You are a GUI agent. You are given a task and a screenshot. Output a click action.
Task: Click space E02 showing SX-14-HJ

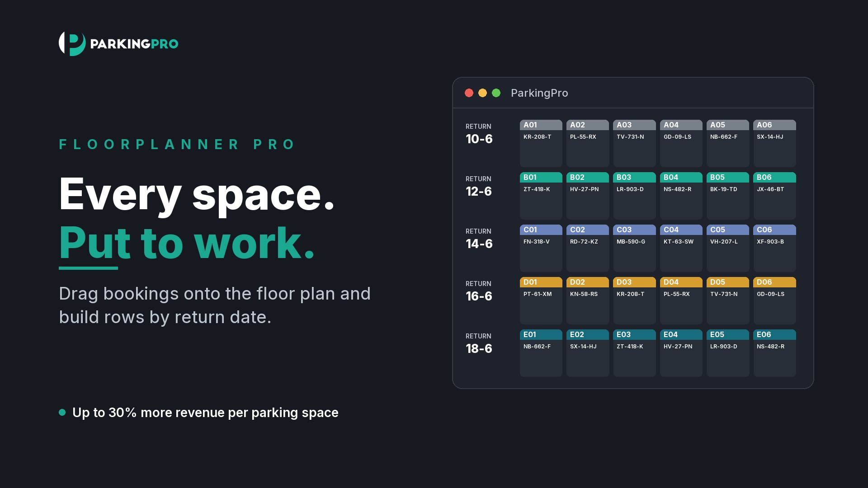587,353
